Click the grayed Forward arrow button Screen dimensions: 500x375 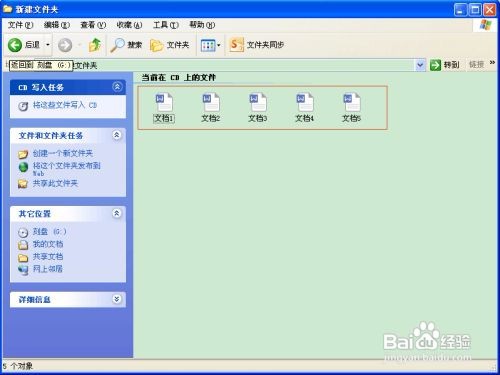tap(65, 45)
